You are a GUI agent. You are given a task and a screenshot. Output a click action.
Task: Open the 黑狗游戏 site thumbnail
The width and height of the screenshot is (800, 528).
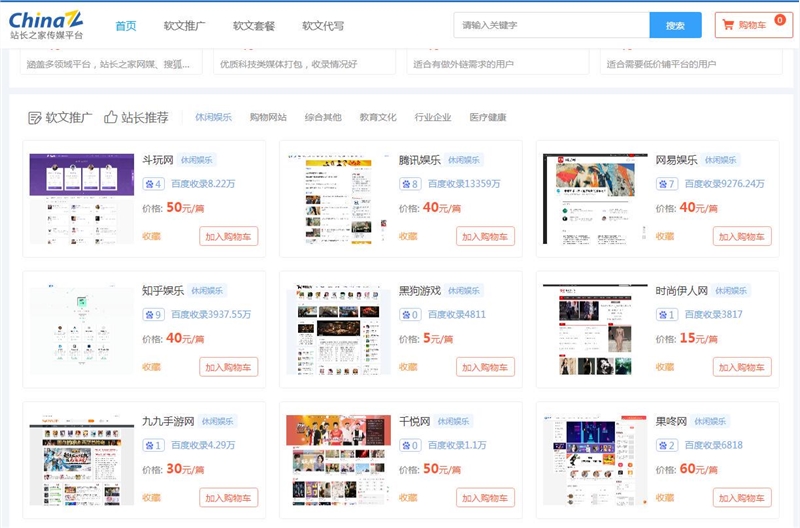[338, 330]
